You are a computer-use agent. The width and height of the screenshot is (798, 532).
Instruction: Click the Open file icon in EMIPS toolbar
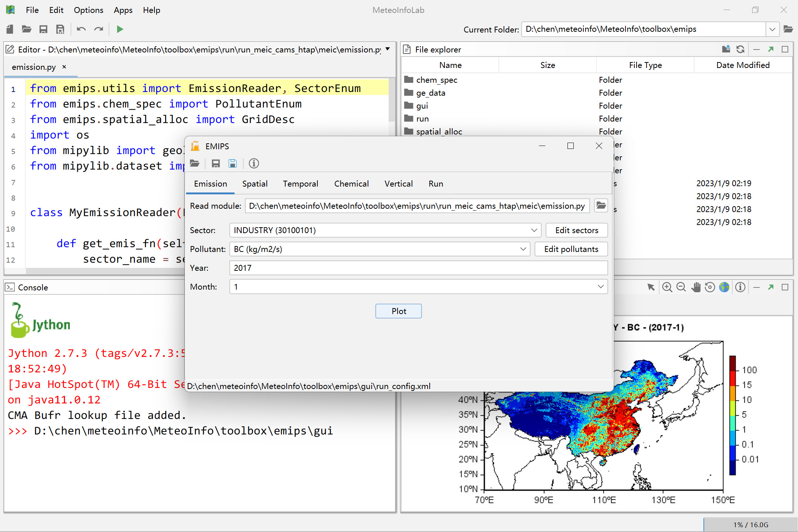click(x=195, y=163)
